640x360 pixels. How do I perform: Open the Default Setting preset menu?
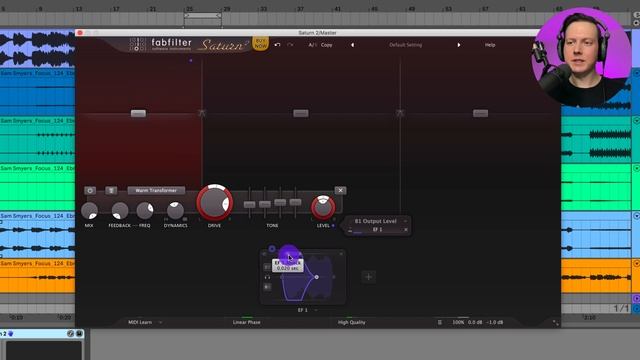(x=405, y=45)
